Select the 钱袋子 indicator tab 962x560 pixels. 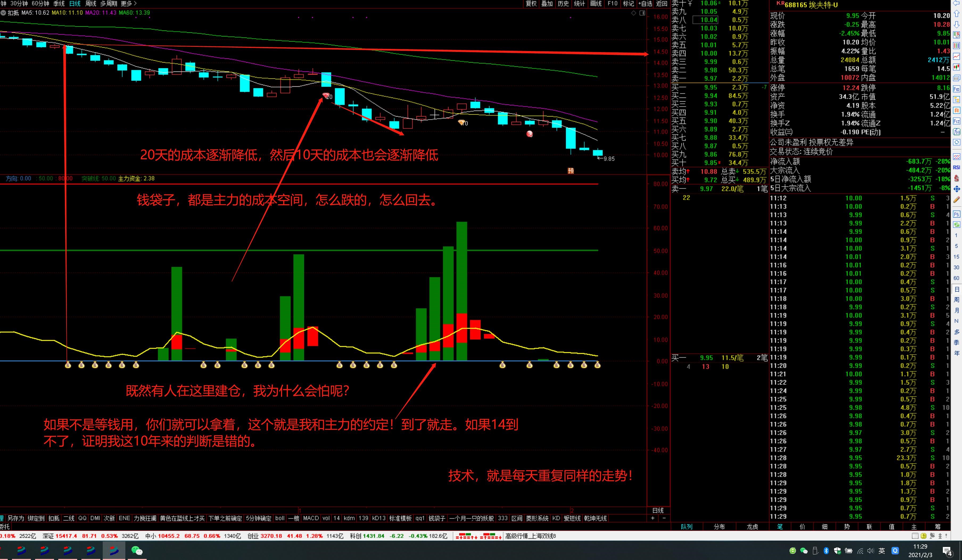pyautogui.click(x=437, y=518)
